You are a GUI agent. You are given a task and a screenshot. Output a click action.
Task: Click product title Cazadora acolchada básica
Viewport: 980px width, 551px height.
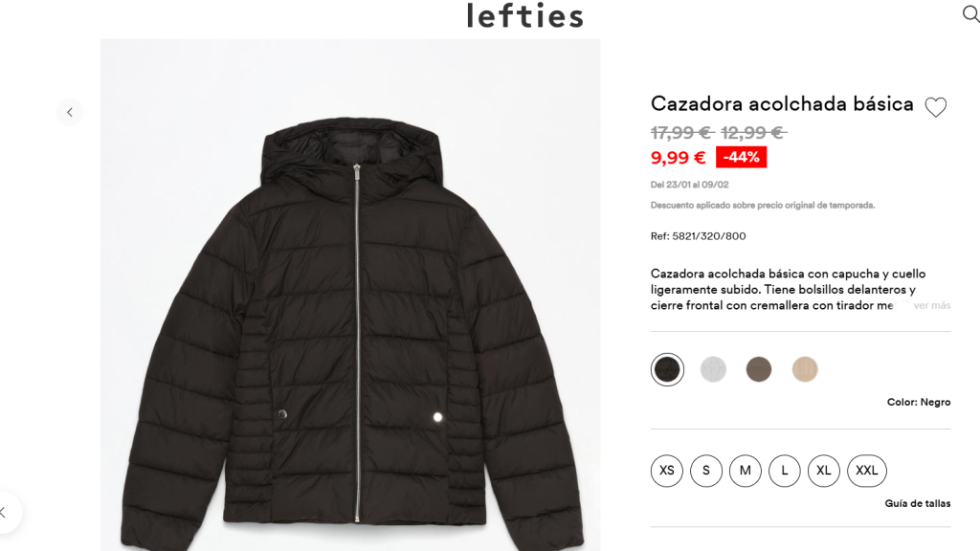pyautogui.click(x=782, y=103)
